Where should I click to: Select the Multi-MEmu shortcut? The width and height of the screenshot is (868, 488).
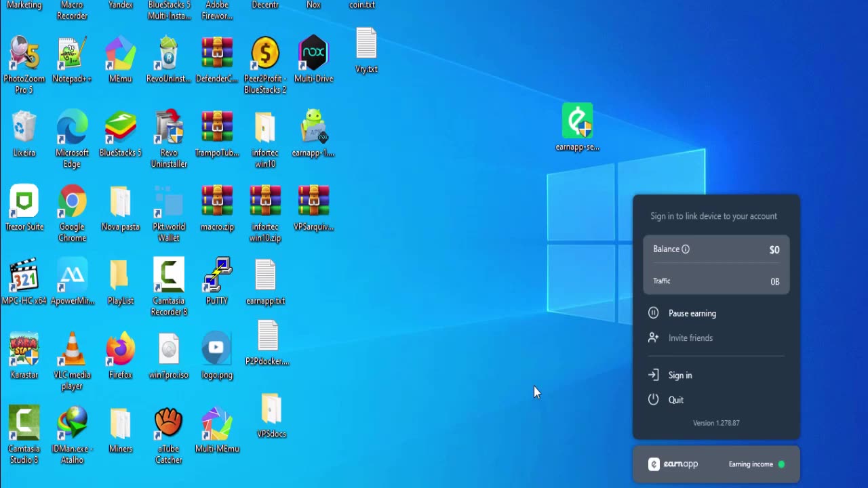tap(217, 429)
